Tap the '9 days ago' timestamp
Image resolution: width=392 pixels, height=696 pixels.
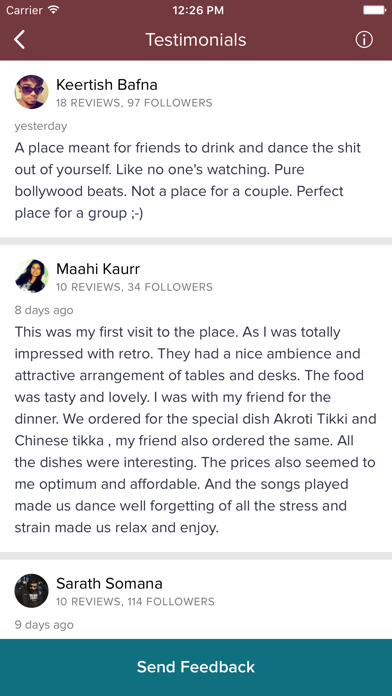[x=44, y=625]
